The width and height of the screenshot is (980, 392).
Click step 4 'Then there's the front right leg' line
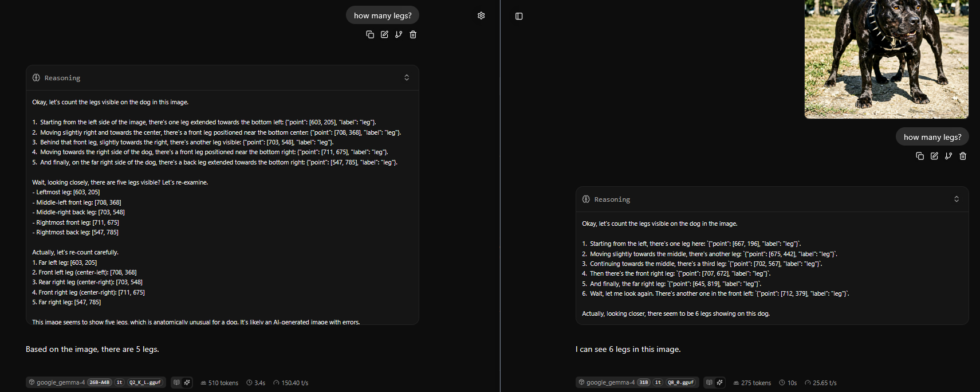point(676,273)
